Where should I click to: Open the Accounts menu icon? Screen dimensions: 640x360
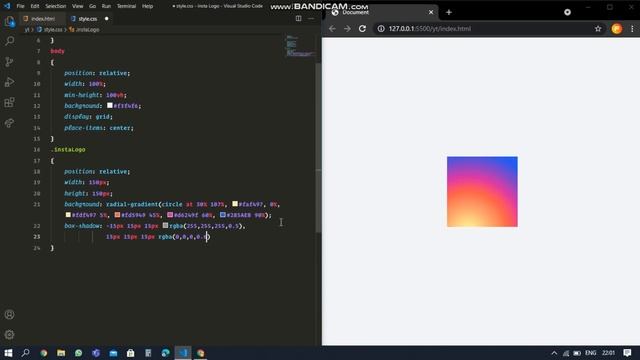(9, 315)
